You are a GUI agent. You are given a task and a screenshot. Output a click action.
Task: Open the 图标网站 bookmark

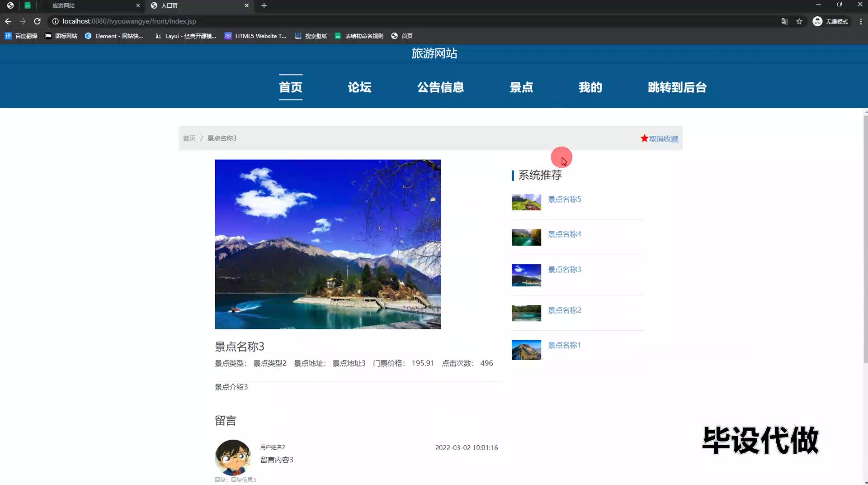[61, 36]
